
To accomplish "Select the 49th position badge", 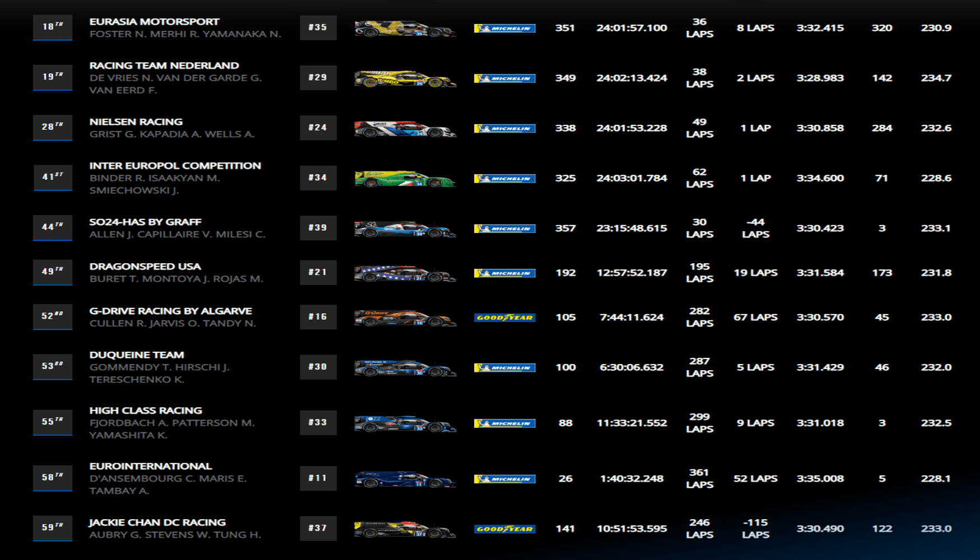I will click(53, 272).
